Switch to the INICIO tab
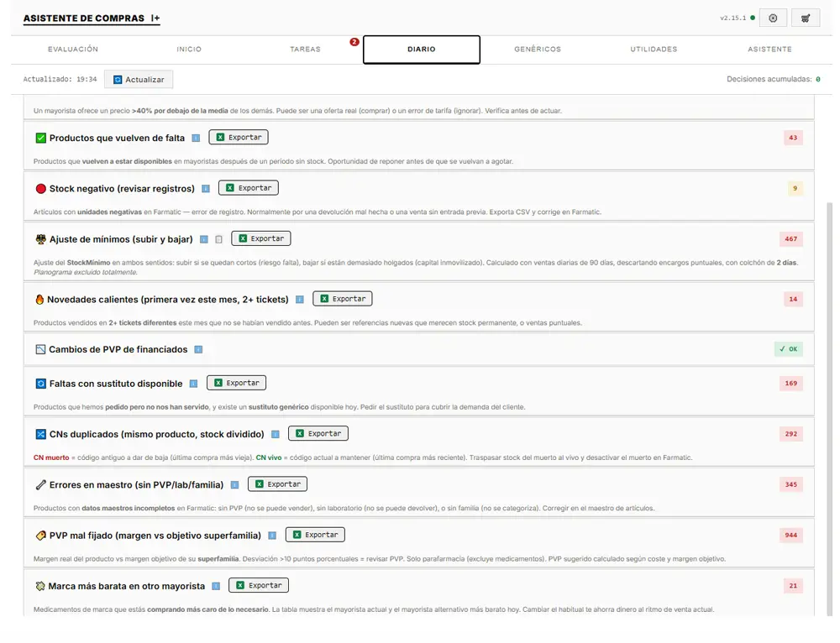This screenshot has width=840, height=643. (x=189, y=50)
